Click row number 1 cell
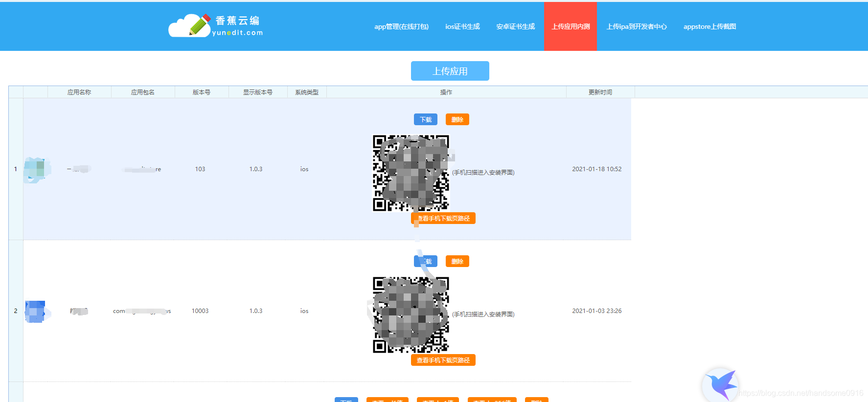The image size is (868, 402). point(16,169)
